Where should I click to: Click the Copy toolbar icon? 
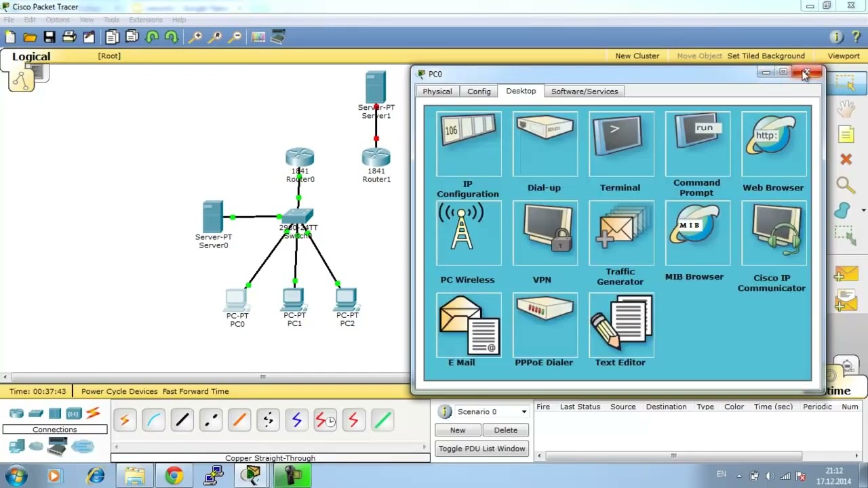112,37
